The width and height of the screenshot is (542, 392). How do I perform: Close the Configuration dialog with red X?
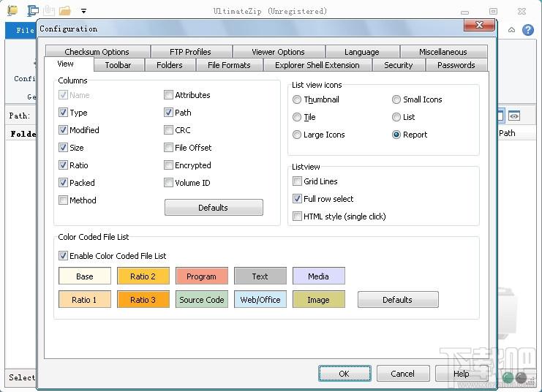point(479,25)
